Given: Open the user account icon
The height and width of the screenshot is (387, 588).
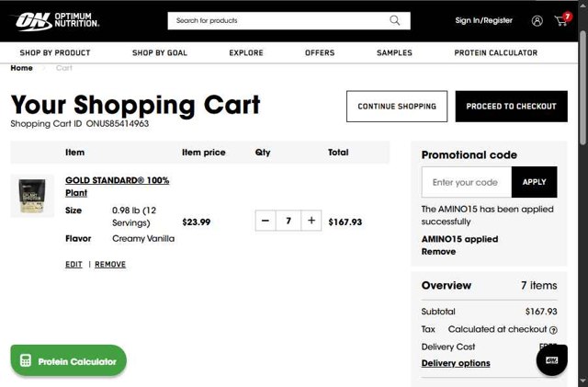Looking at the screenshot, I should click(x=537, y=20).
